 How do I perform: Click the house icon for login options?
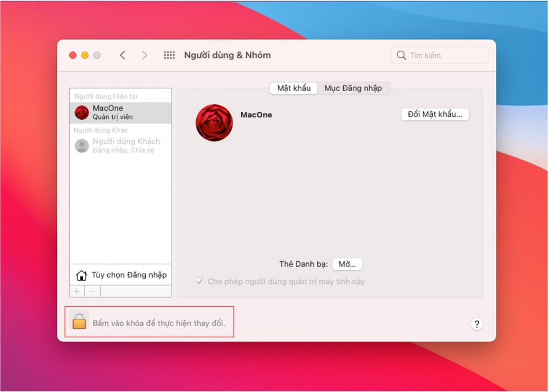(81, 275)
